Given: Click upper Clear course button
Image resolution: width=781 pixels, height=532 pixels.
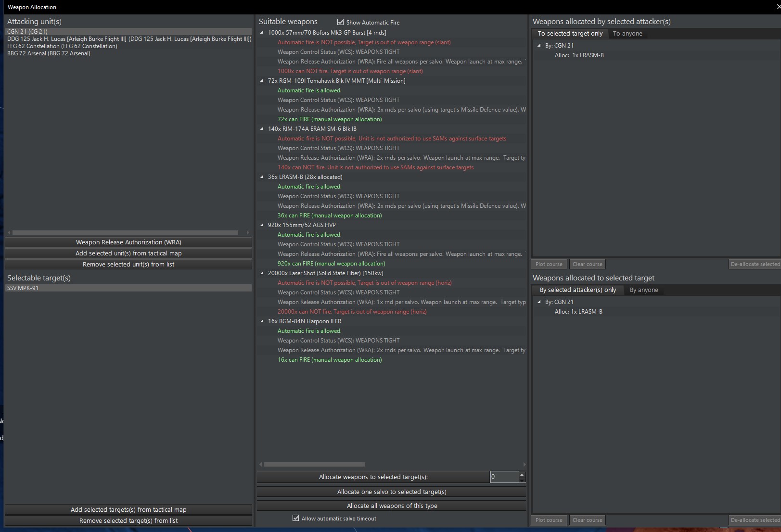Looking at the screenshot, I should pyautogui.click(x=588, y=264).
